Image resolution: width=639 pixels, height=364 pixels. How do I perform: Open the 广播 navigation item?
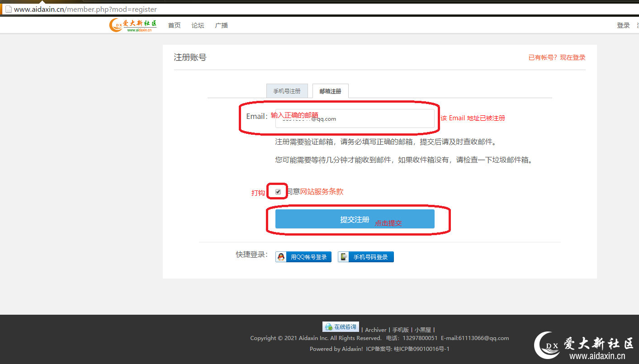[x=221, y=25]
